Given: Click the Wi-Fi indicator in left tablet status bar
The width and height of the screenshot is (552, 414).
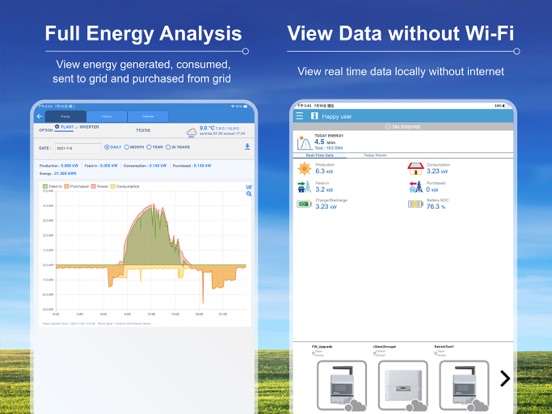Looking at the screenshot, I should pyautogui.click(x=232, y=106).
